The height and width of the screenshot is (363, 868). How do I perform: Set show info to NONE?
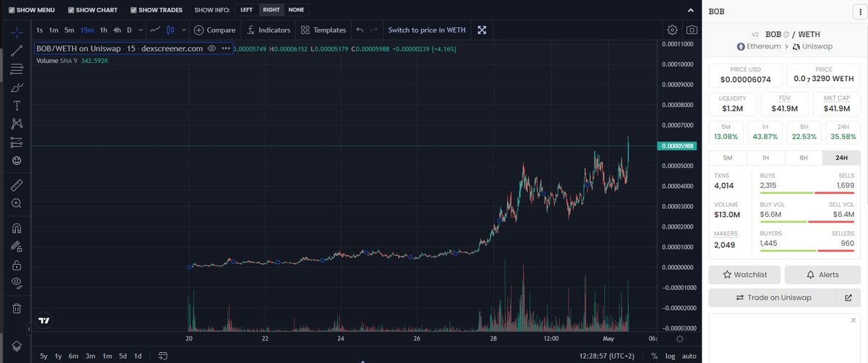tap(296, 10)
